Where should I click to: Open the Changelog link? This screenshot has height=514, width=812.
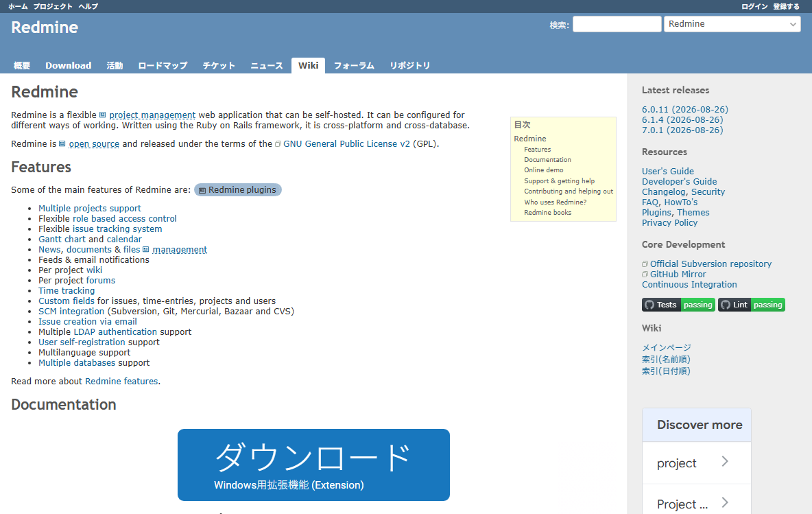[x=663, y=192]
